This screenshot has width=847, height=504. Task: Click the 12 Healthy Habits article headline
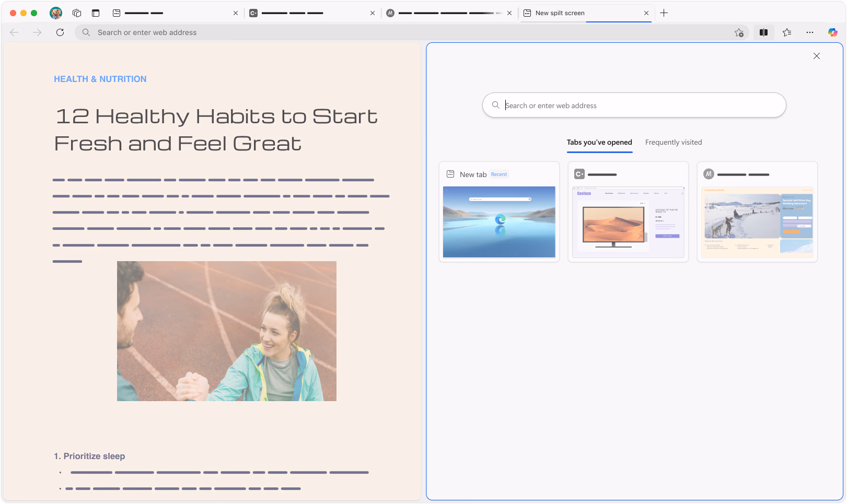216,130
